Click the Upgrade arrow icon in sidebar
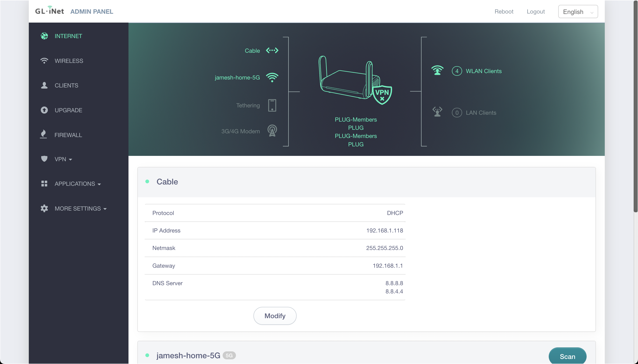The width and height of the screenshot is (638, 364). (44, 110)
